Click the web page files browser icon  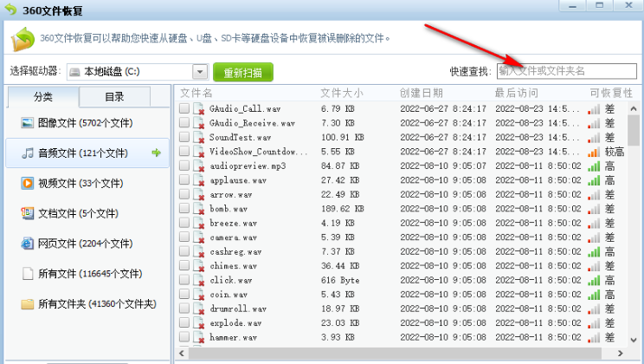point(28,244)
